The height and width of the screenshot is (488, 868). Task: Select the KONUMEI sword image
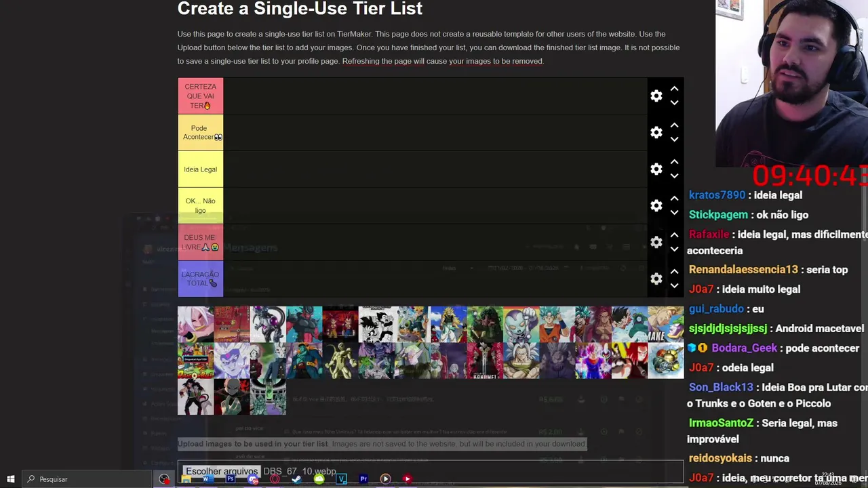485,360
